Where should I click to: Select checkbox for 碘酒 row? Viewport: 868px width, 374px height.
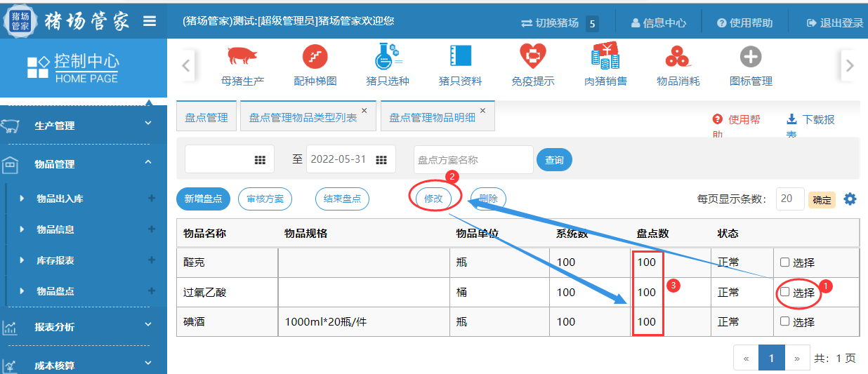pyautogui.click(x=784, y=321)
